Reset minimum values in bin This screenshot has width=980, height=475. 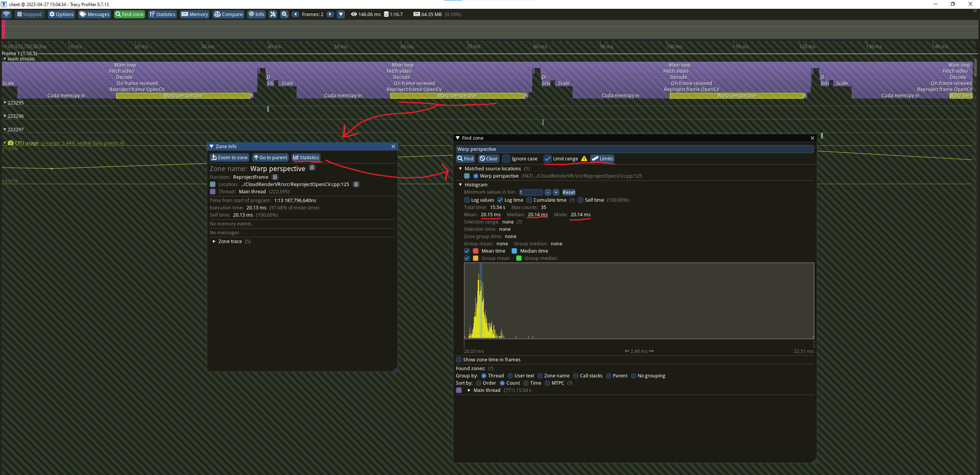click(x=568, y=192)
